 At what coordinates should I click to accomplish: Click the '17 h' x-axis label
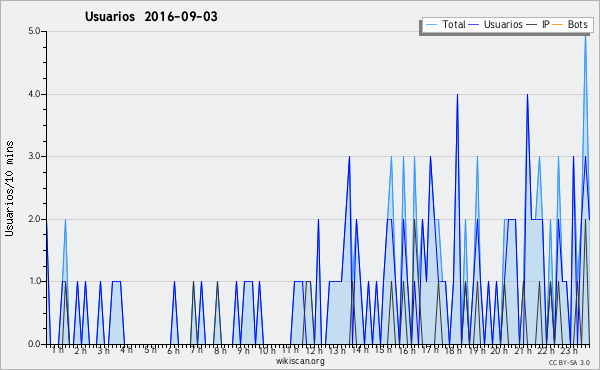click(430, 350)
